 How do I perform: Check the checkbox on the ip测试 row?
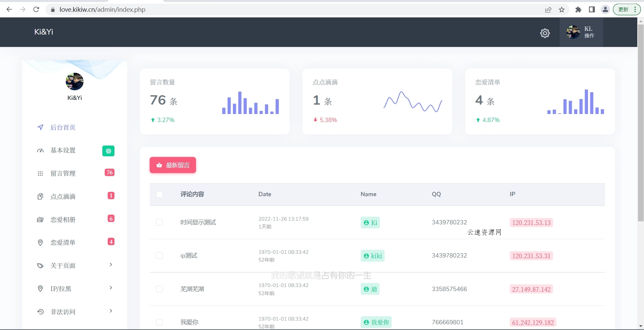tap(159, 256)
